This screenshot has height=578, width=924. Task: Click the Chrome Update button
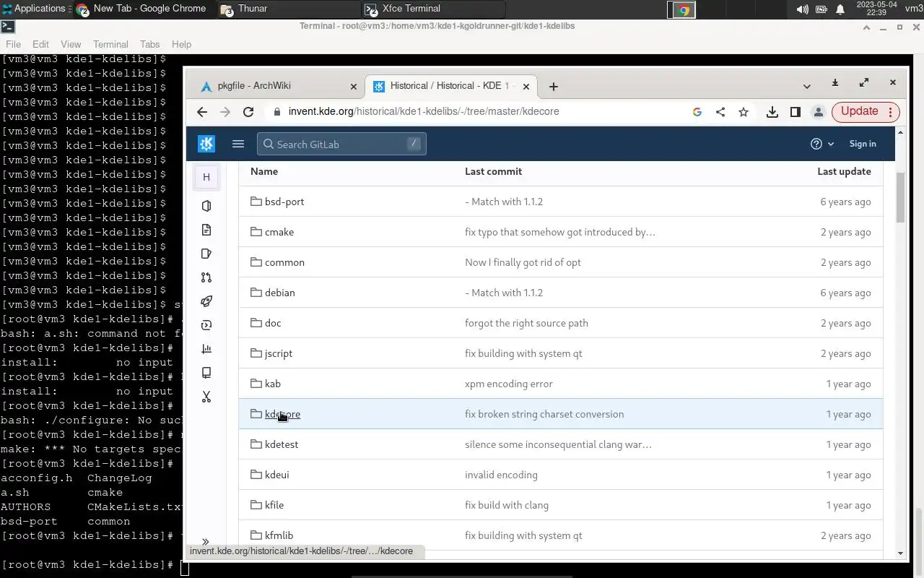click(866, 112)
